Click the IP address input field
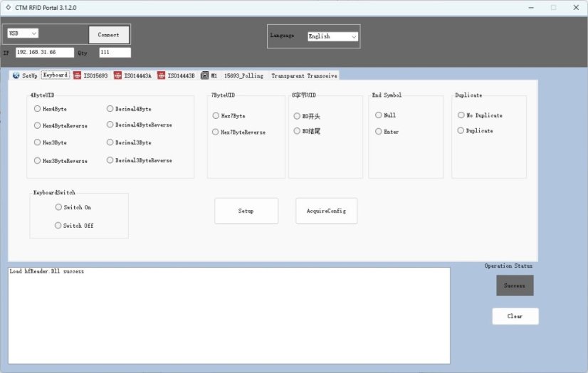 [x=44, y=52]
